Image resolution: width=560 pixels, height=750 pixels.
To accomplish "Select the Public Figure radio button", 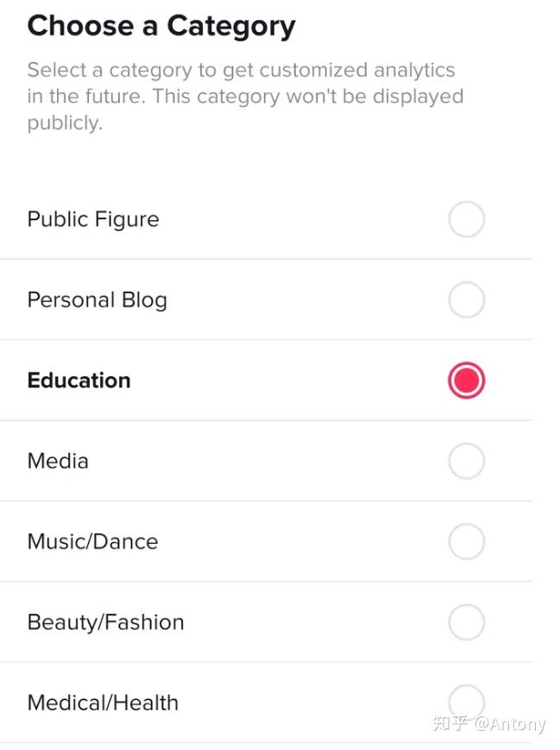I will click(x=466, y=219).
